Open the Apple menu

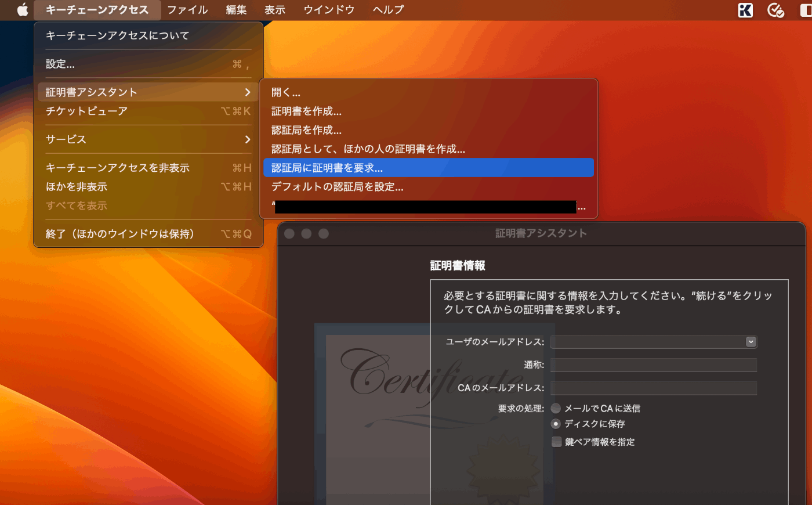(23, 10)
